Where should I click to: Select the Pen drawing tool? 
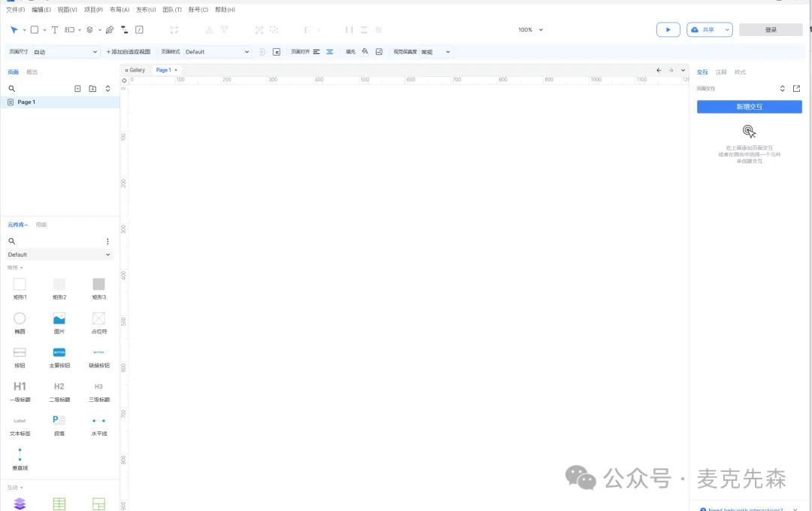click(x=110, y=30)
